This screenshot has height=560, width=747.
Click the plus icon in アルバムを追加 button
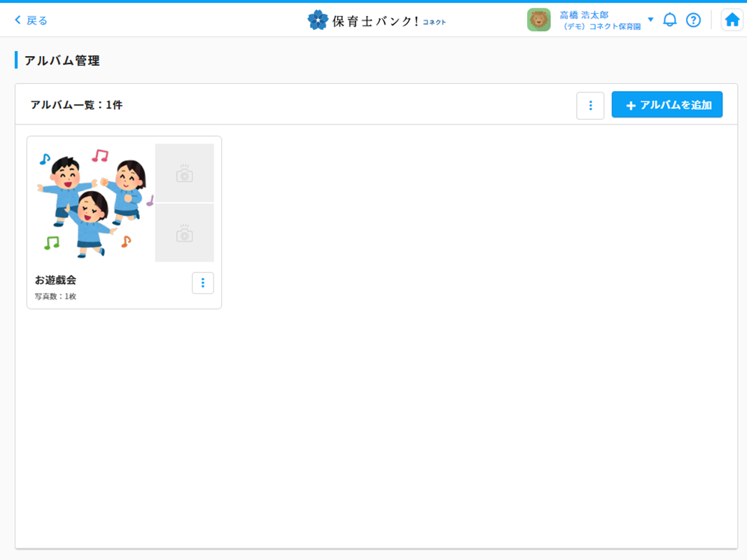pos(630,104)
